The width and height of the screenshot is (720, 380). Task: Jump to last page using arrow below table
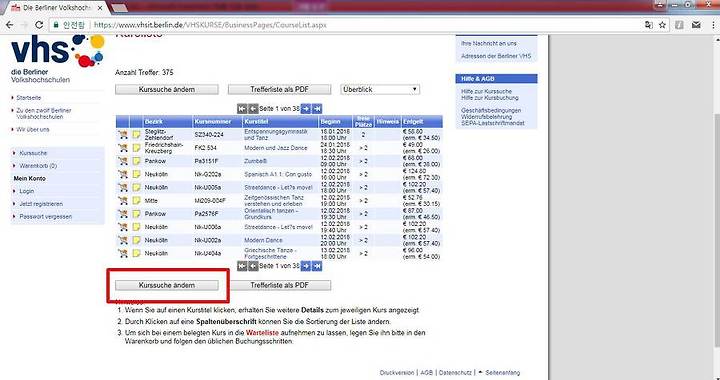[317, 266]
